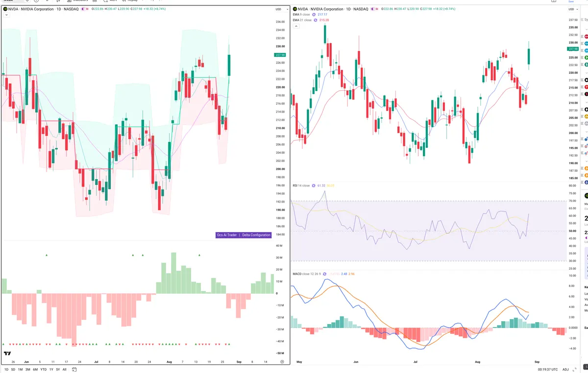Image resolution: width=588 pixels, height=373 pixels.
Task: Open time axis settings on left chart
Action: 282,361
